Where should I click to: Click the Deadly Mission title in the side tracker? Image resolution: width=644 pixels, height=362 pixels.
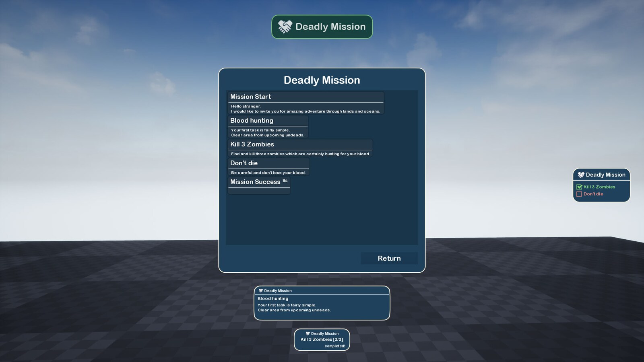pyautogui.click(x=605, y=175)
